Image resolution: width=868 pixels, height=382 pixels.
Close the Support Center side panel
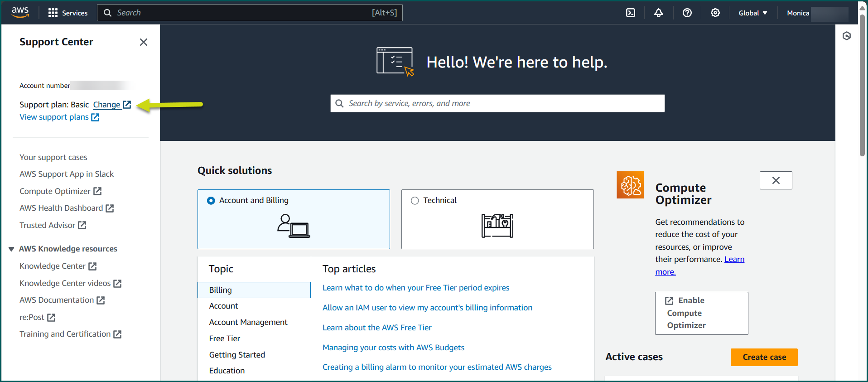(144, 42)
